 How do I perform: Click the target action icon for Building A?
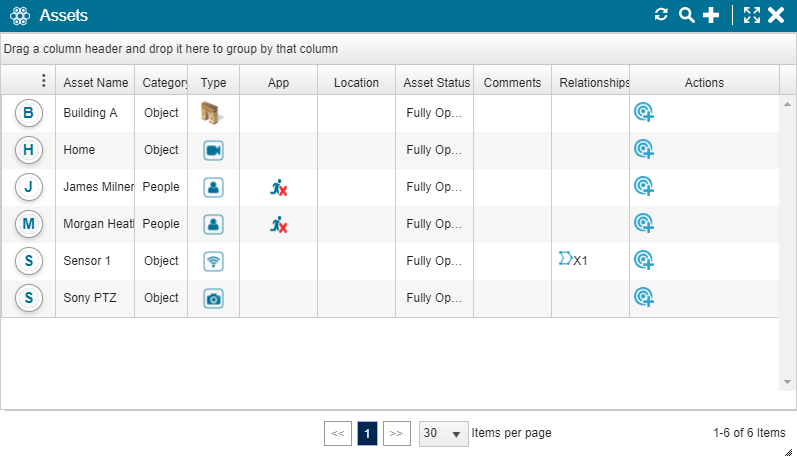pyautogui.click(x=644, y=113)
